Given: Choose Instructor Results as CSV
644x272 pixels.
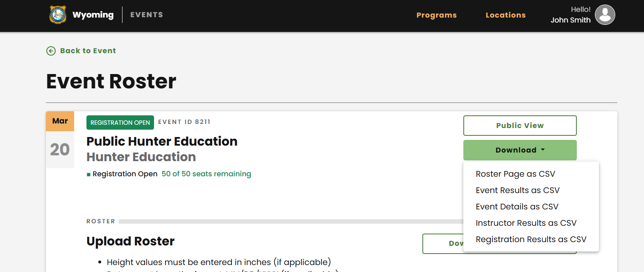Looking at the screenshot, I should [526, 223].
